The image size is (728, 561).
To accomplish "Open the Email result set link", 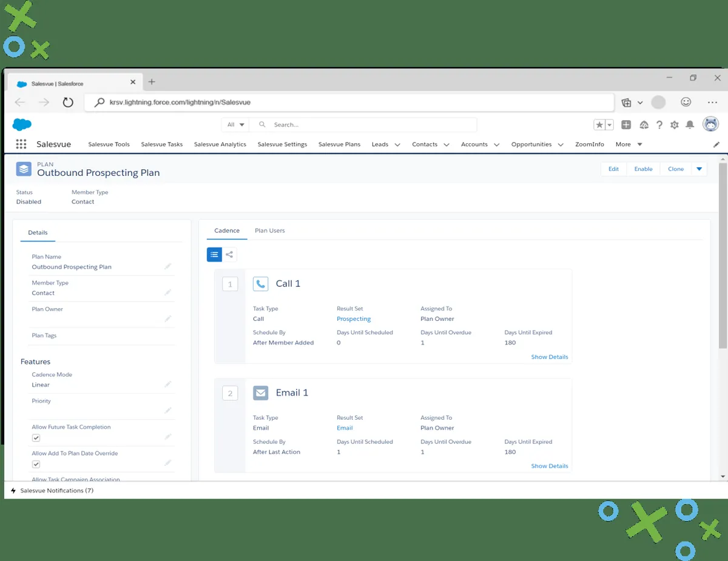I will (x=345, y=428).
